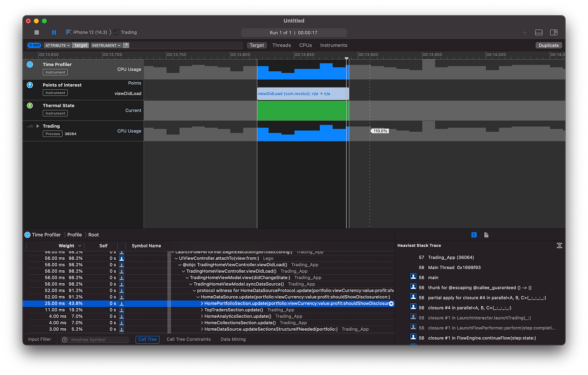
Task: Click the Points of Interest instrument icon
Action: click(x=29, y=85)
